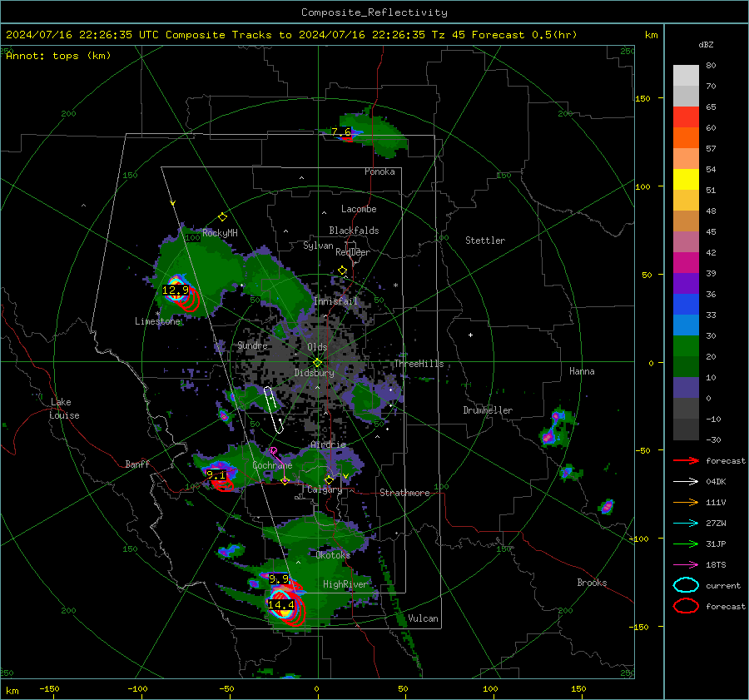Screen dimensions: 749x700
Task: Select the storm cell labeled 12.9
Action: point(176,290)
